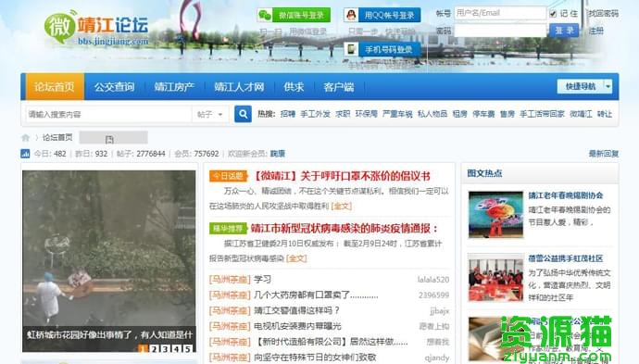Select slide number 3 in slideshow
639x364 pixels.
tap(165, 348)
